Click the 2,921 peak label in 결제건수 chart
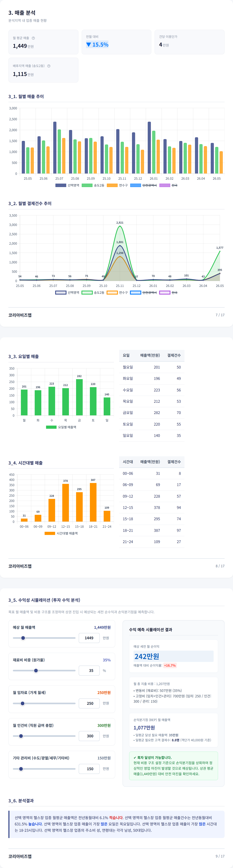This screenshot has height=868, width=233. coord(120,223)
